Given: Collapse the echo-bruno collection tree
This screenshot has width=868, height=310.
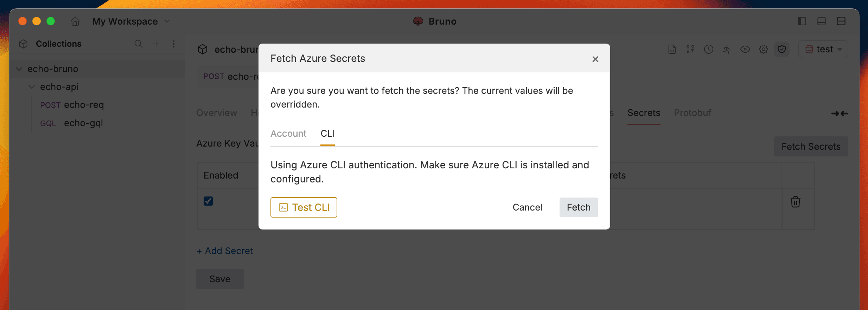Looking at the screenshot, I should point(19,69).
